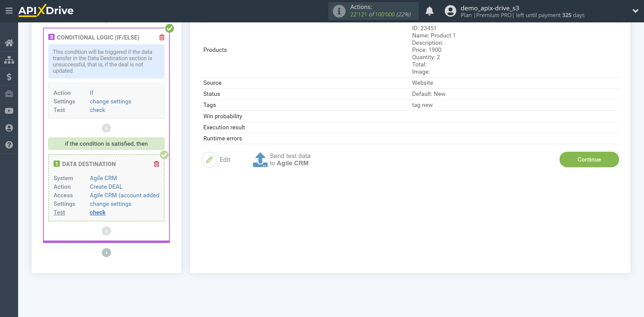Click the condition description note
The height and width of the screenshot is (317, 644).
click(106, 61)
